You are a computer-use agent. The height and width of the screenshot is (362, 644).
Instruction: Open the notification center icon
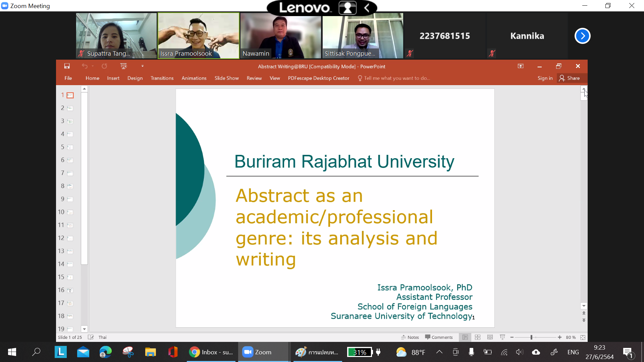[x=628, y=352]
